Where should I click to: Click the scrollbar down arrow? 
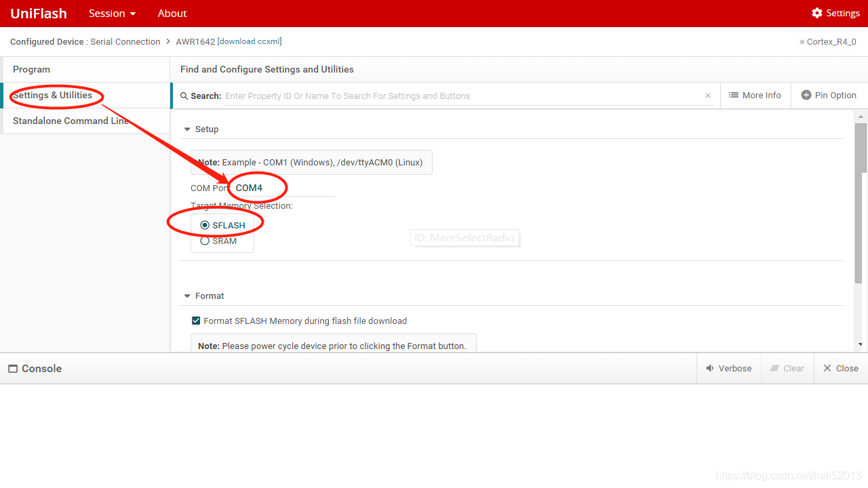[861, 345]
